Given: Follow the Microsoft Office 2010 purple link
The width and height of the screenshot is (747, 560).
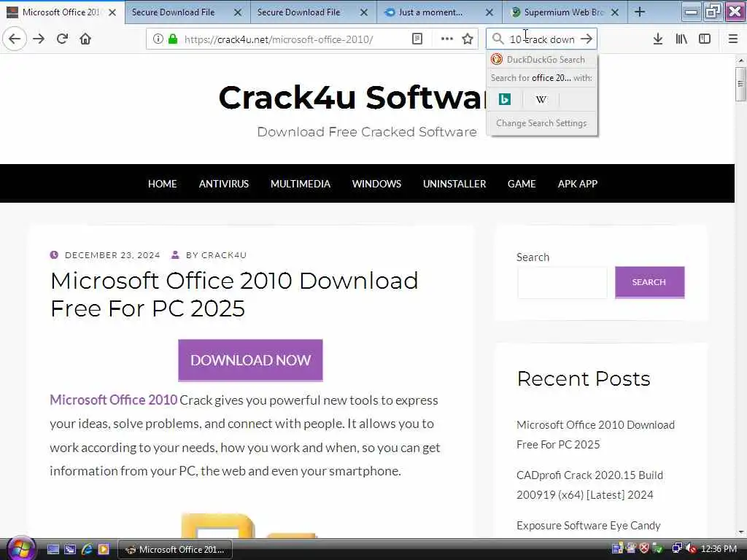Looking at the screenshot, I should coord(113,400).
